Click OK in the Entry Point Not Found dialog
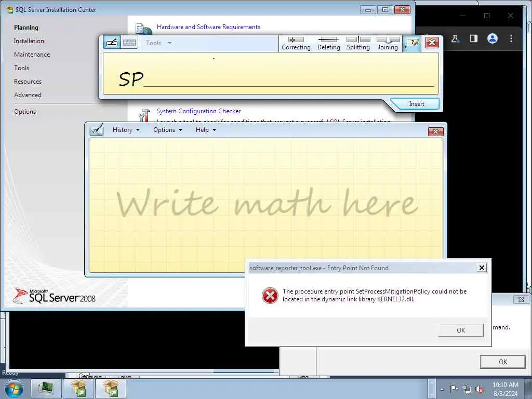The image size is (532, 399). (x=460, y=330)
